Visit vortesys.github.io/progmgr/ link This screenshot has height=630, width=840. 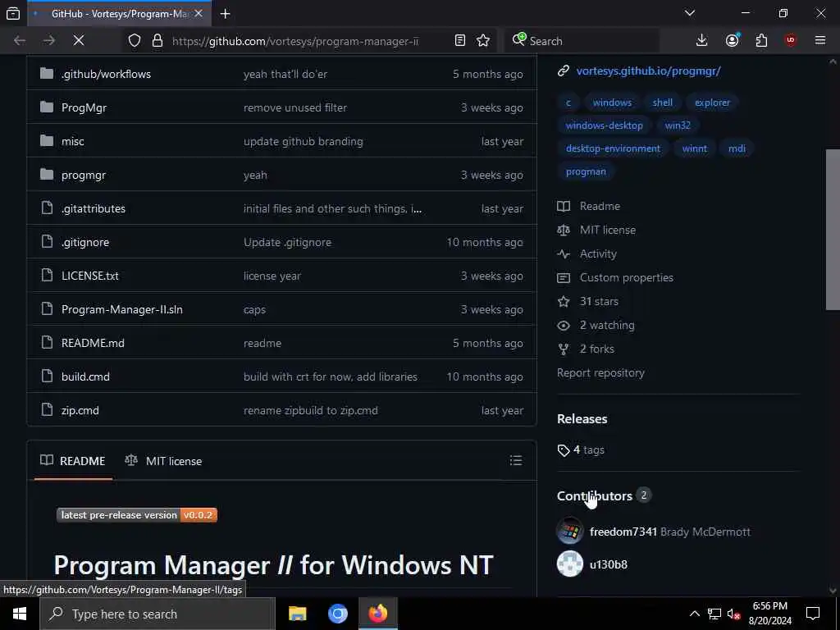click(x=648, y=71)
